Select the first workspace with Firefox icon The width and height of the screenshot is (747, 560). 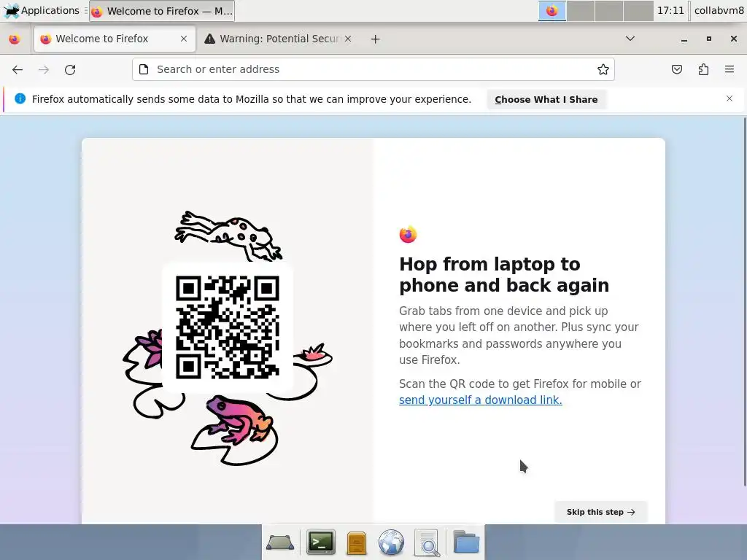tap(551, 10)
